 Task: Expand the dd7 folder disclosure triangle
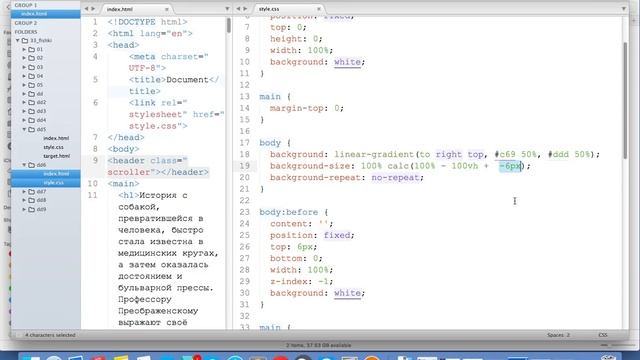click(24, 191)
